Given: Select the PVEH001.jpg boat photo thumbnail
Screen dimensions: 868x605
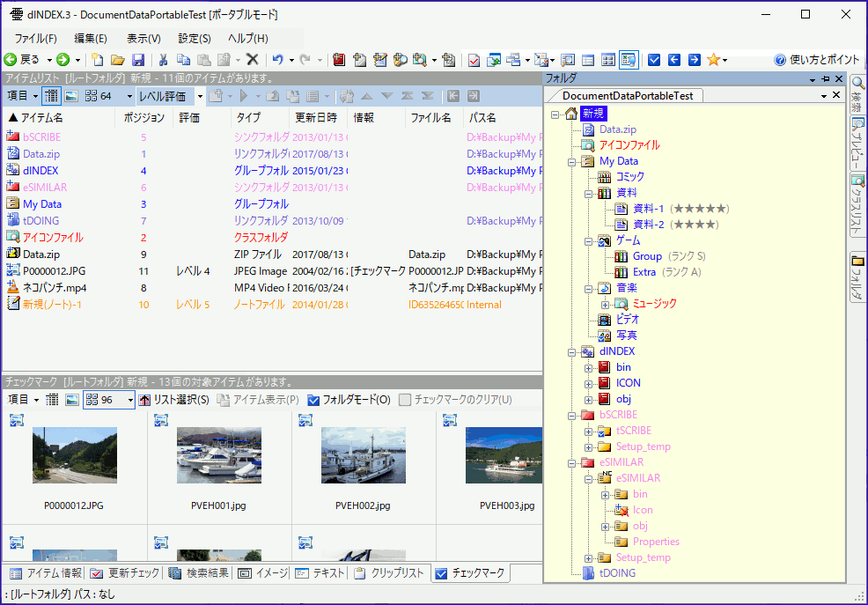Looking at the screenshot, I should [x=219, y=455].
